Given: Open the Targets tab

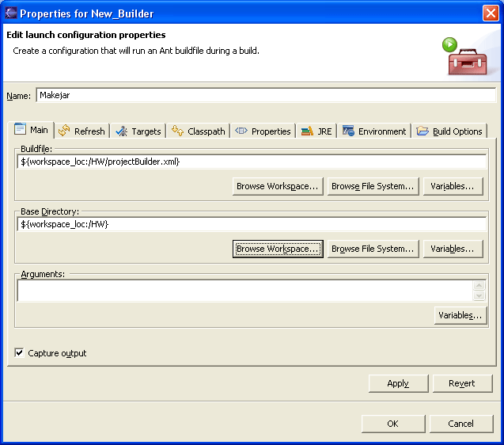Looking at the screenshot, I should [x=138, y=131].
